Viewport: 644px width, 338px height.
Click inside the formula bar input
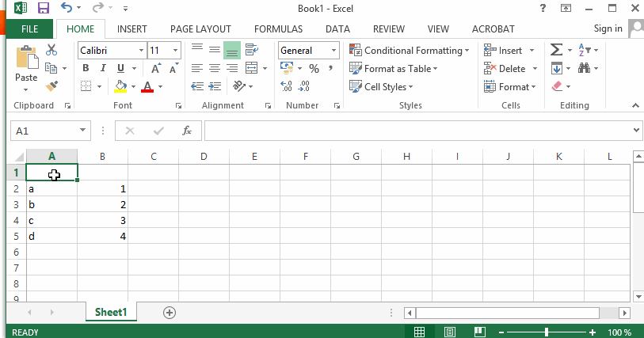tap(417, 131)
